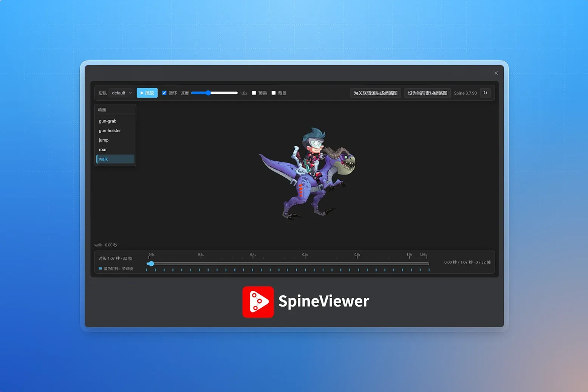Choose the jump animation
Screen dimensions: 588x392
tap(115, 140)
